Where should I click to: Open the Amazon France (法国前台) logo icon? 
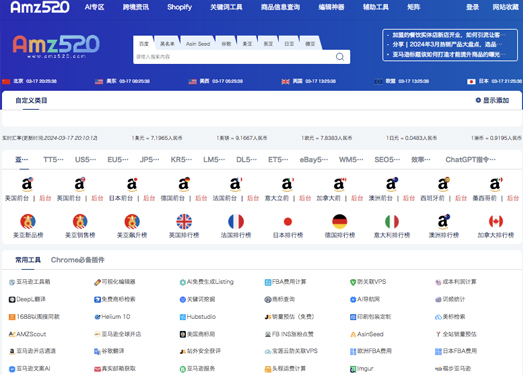pos(235,184)
